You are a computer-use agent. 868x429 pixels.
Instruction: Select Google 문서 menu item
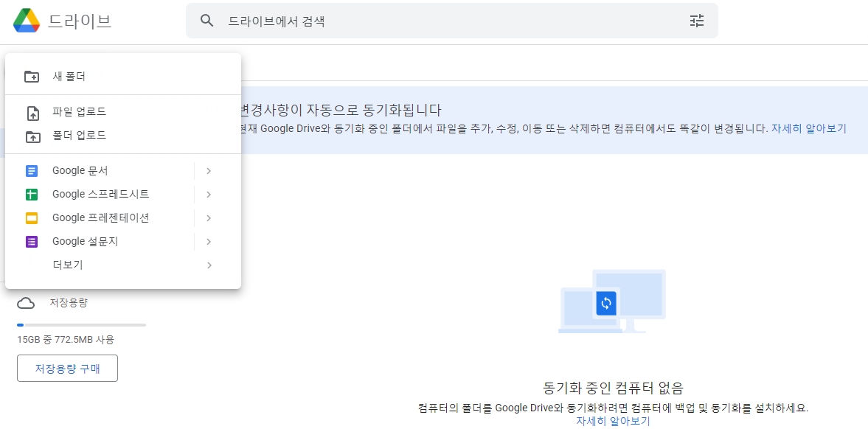(x=100, y=171)
